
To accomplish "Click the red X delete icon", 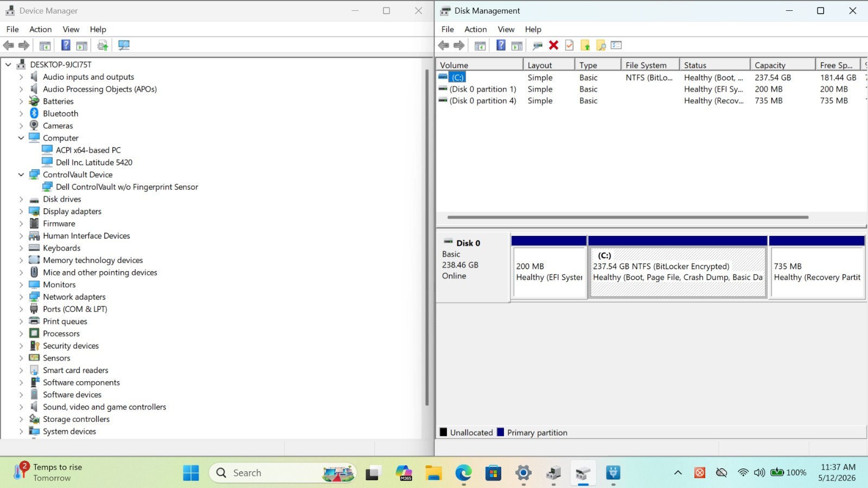I will tap(553, 46).
